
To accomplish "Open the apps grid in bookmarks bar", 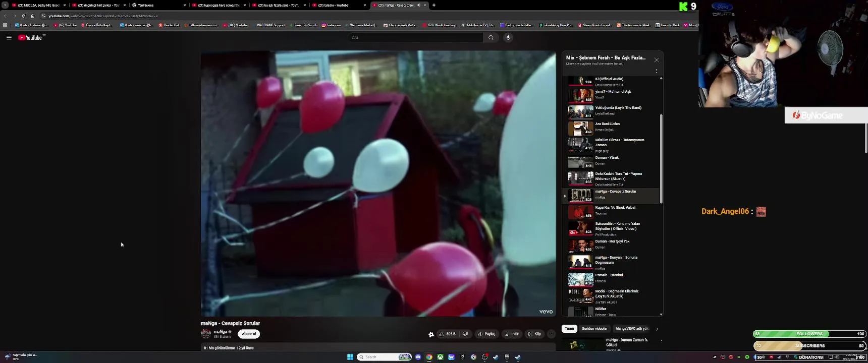I will pyautogui.click(x=5, y=25).
